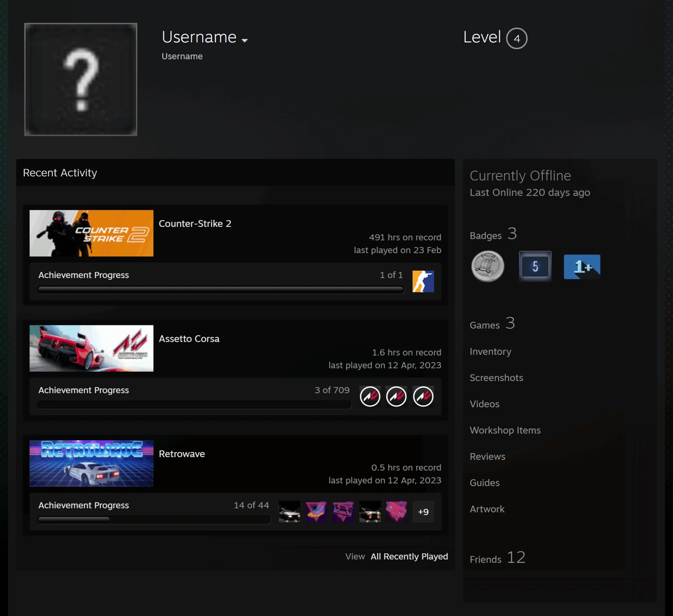673x616 pixels.
Task: Click the second Retrowave achievement icon
Action: tap(316, 512)
